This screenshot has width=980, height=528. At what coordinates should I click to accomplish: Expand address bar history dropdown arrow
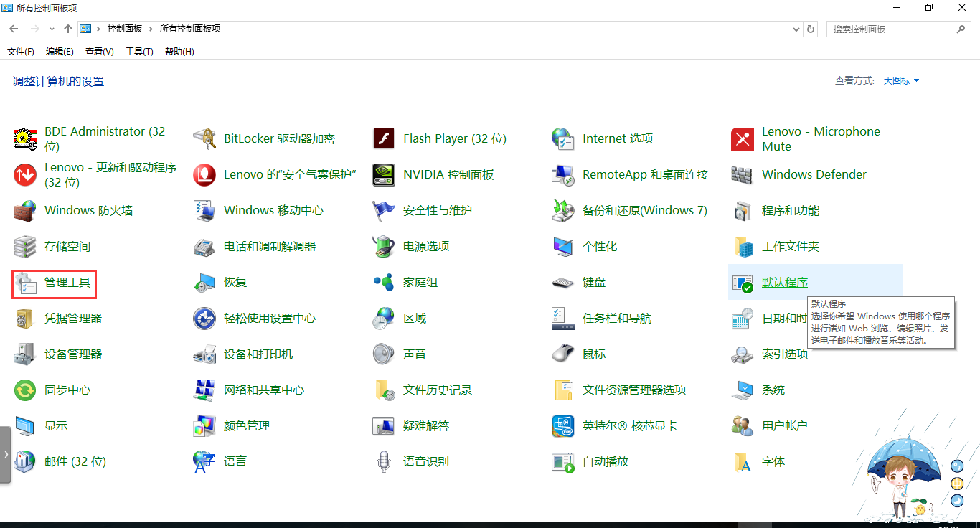[x=796, y=29]
